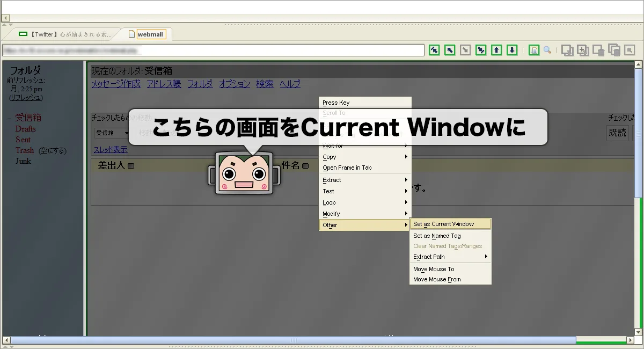Click the bottom scrollbar right arrow
Screen dimensions: 644x349
pyautogui.click(x=630, y=340)
